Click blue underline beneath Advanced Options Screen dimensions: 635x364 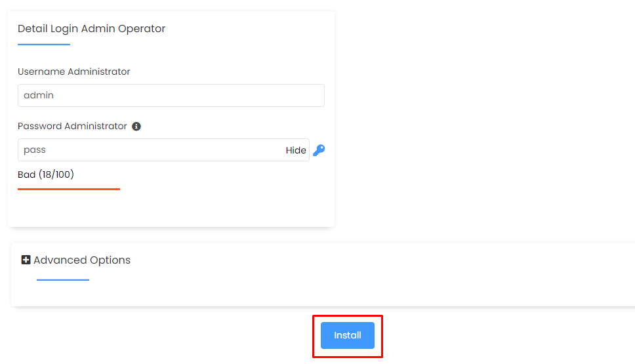63,280
